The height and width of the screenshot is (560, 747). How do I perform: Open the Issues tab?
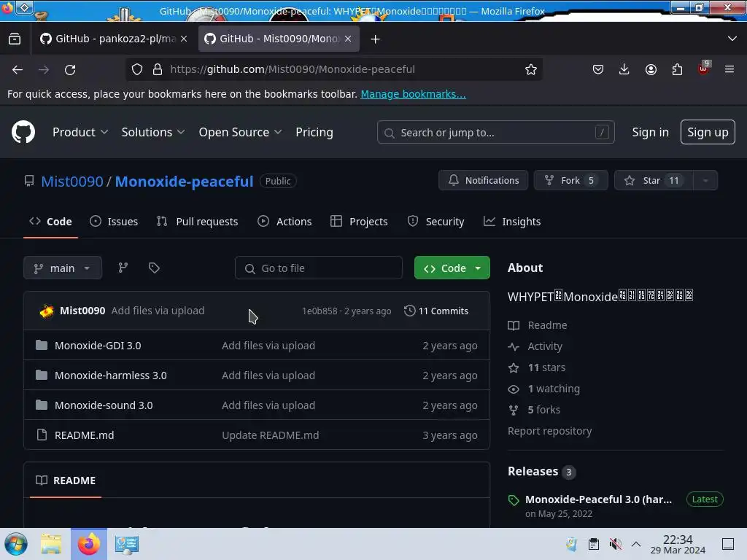[114, 222]
